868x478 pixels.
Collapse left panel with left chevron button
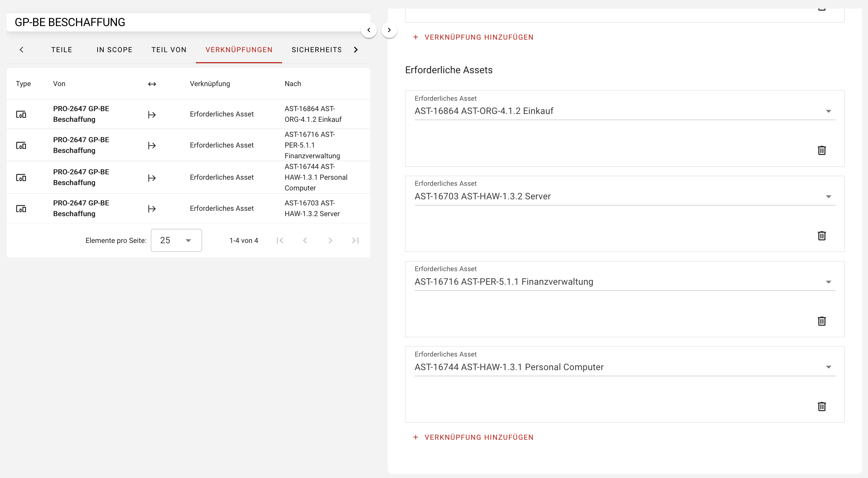tap(369, 30)
